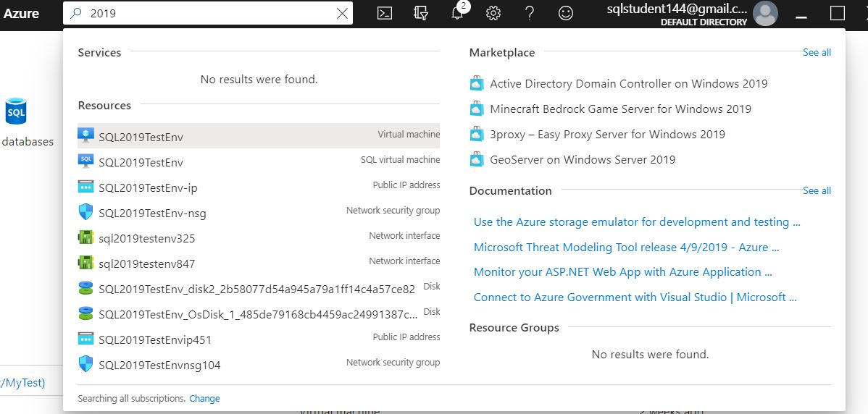Select SQL2019TestEnv-ip public IP address

point(148,187)
